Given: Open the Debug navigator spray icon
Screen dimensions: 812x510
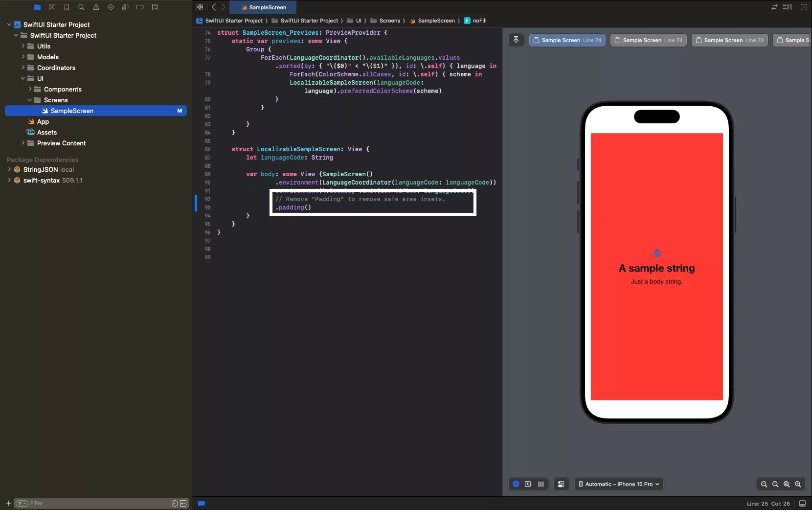Looking at the screenshot, I should 125,7.
